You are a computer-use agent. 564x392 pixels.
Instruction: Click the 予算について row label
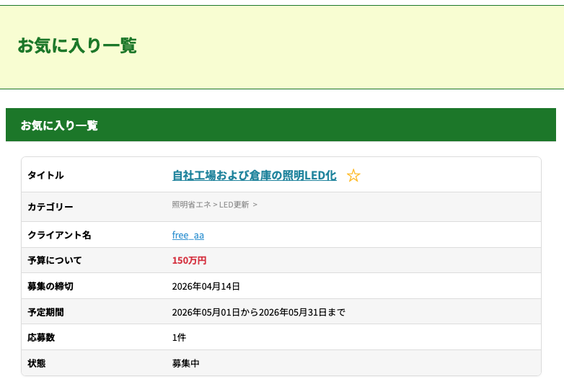pyautogui.click(x=55, y=260)
